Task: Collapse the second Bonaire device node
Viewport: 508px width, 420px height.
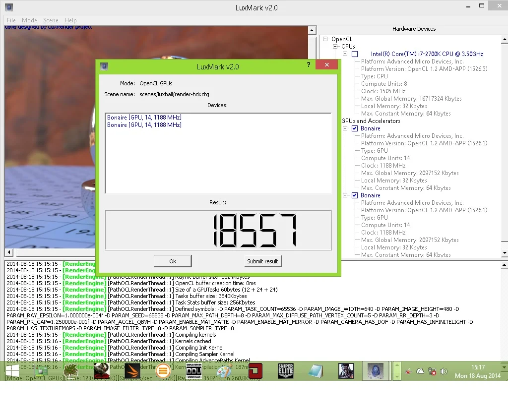Action: point(345,195)
